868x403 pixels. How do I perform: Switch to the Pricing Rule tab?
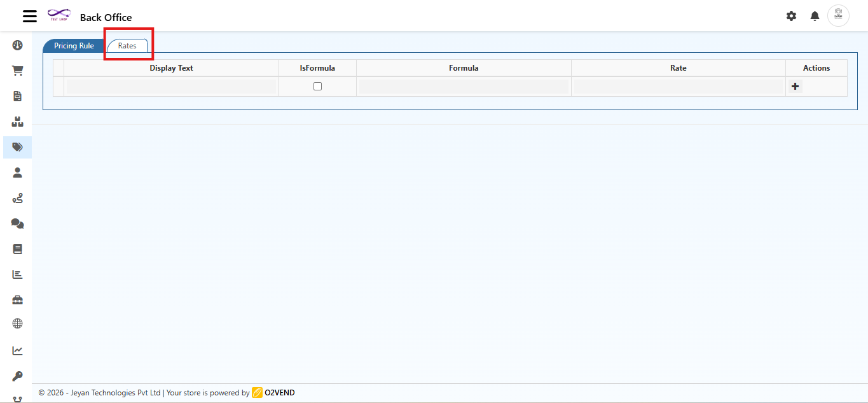click(74, 46)
